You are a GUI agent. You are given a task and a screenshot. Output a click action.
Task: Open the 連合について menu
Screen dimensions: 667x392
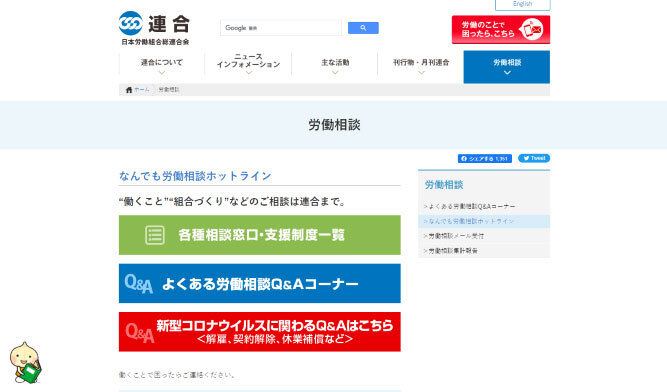162,62
